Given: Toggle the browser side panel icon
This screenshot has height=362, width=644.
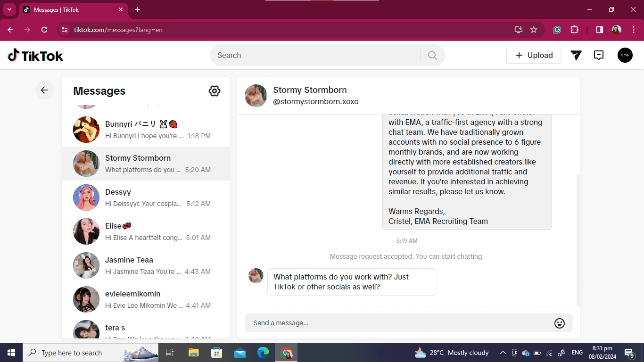Looking at the screenshot, I should point(599,30).
